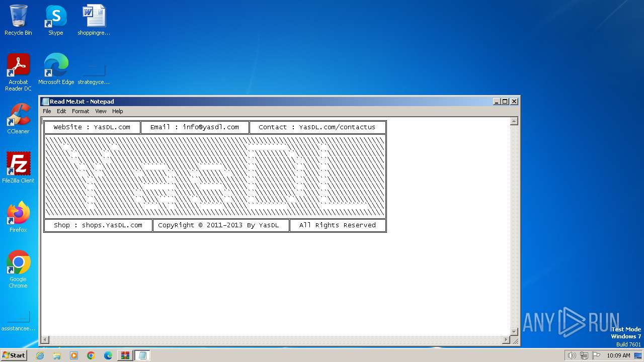Select the assistancee... desktop file
Image resolution: width=644 pixels, height=362 pixels.
point(18,321)
